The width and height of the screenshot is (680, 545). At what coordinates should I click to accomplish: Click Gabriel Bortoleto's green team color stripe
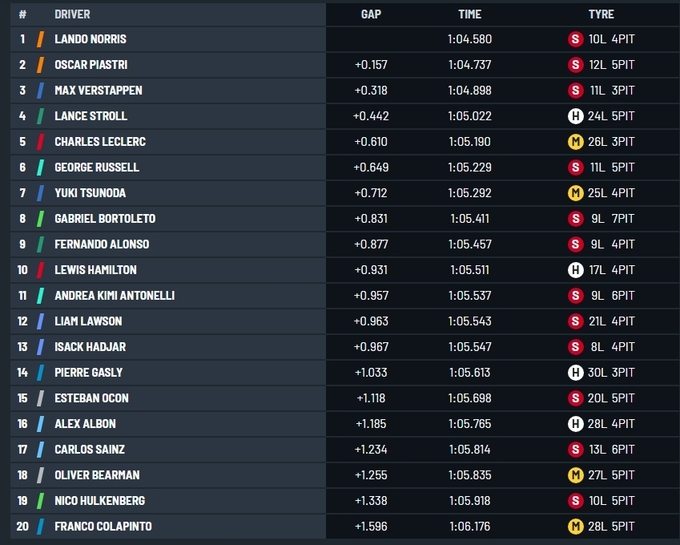tap(40, 219)
